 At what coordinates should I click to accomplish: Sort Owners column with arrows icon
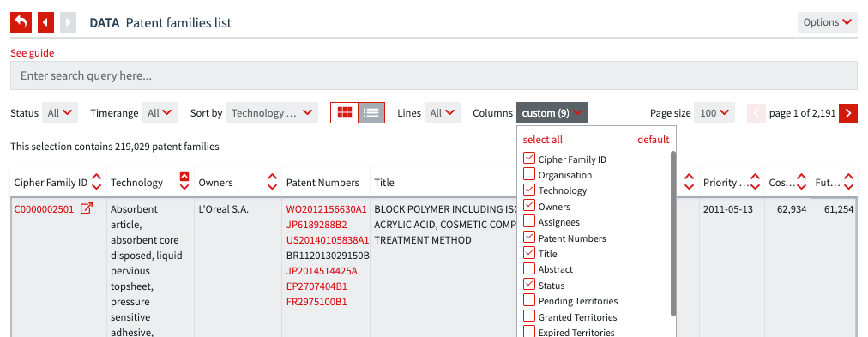[x=272, y=182]
